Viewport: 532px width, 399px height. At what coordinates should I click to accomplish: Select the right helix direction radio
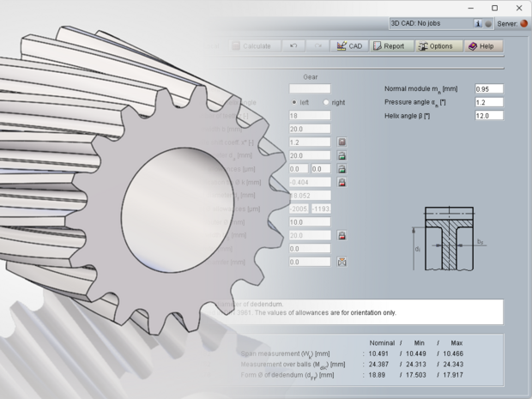point(325,102)
